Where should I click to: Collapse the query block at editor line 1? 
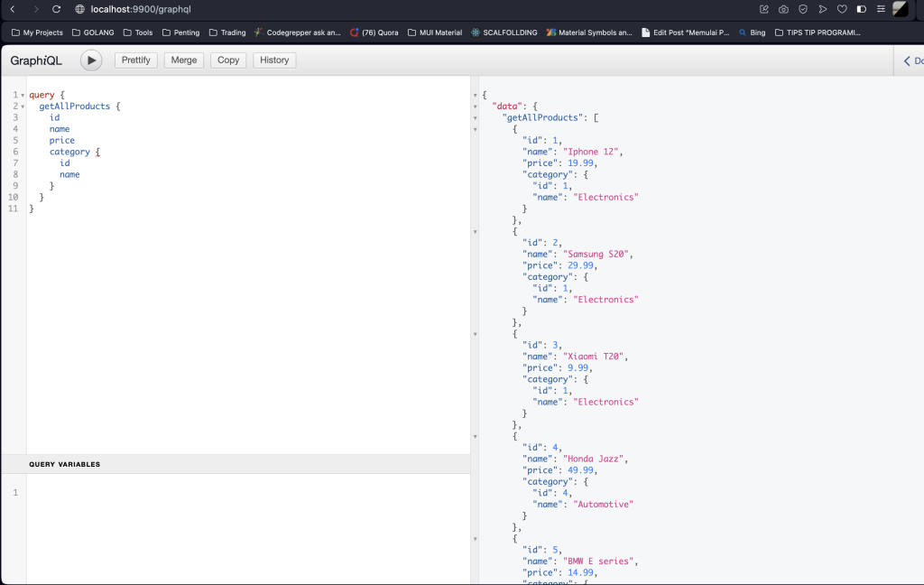pos(23,95)
